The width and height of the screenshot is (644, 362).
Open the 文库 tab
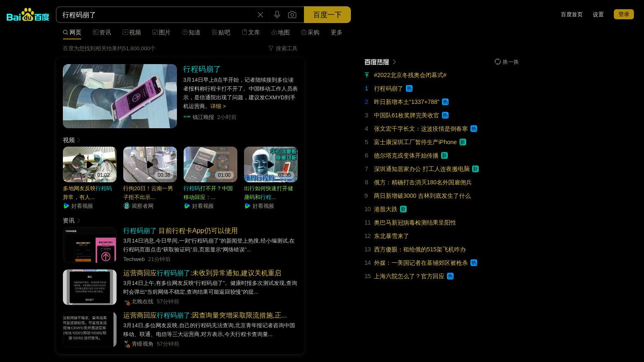[251, 32]
